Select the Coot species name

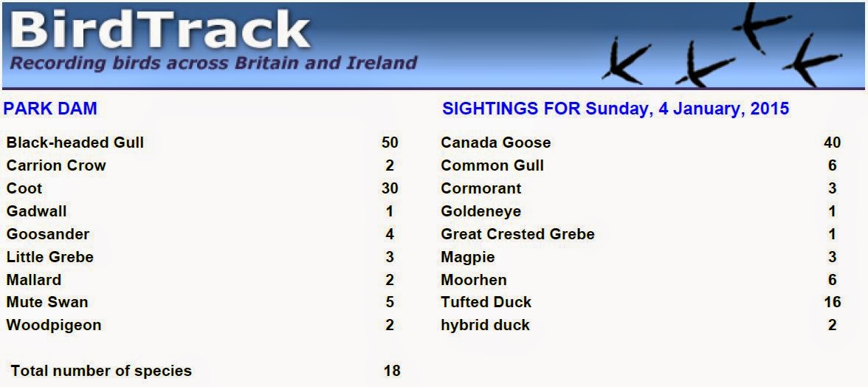pyautogui.click(x=24, y=188)
